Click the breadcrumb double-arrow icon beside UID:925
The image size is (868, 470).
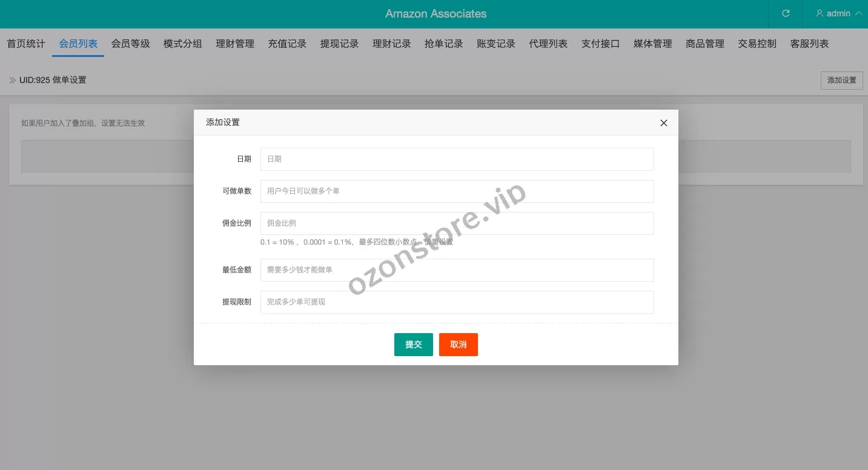(12, 81)
